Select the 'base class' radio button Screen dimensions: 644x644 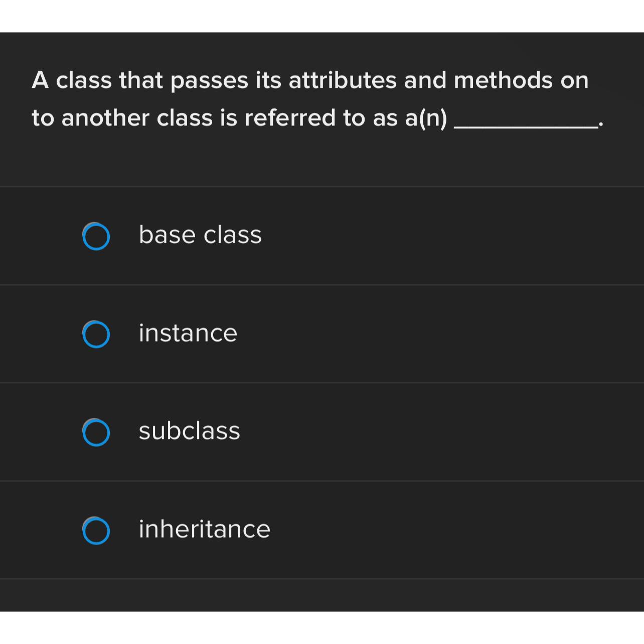click(96, 236)
